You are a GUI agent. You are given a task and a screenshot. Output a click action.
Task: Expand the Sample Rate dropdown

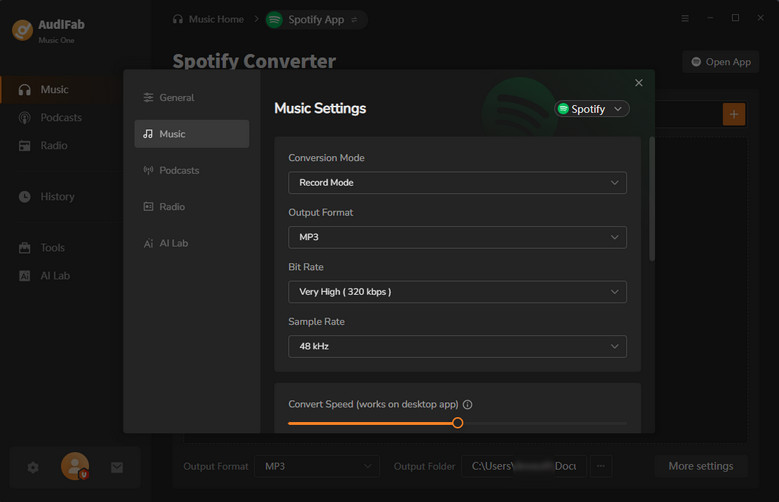click(457, 346)
